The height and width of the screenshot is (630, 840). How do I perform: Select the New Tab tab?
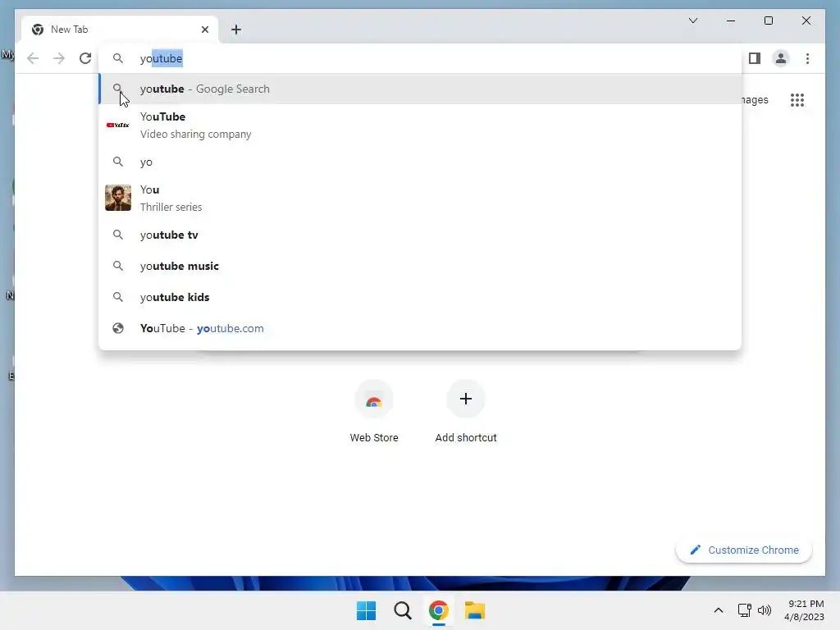[x=120, y=30]
